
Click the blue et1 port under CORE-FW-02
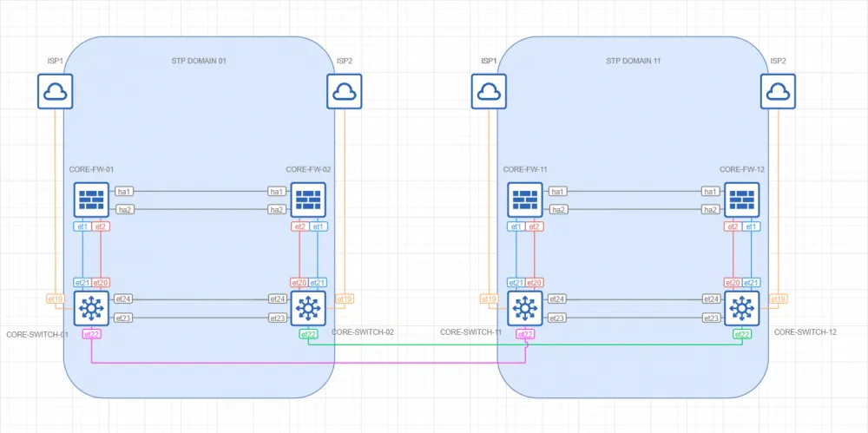[318, 226]
